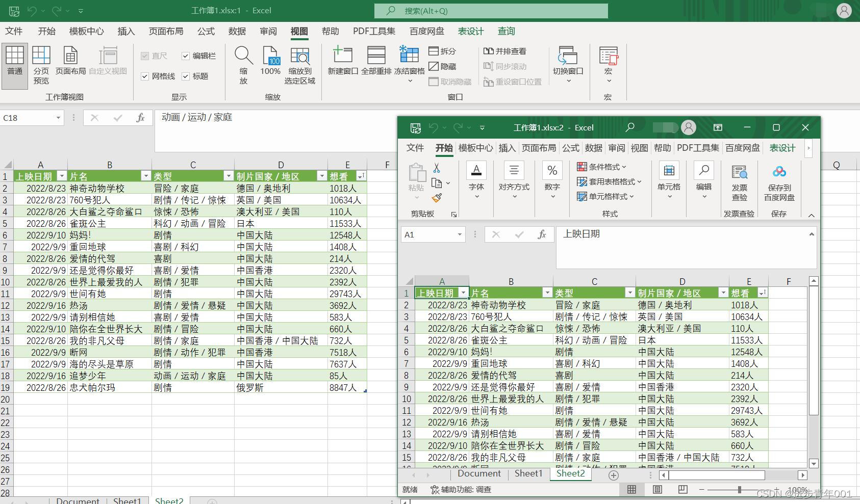The height and width of the screenshot is (504, 860).
Task: Click search magnifier in second window title bar
Action: (x=630, y=127)
